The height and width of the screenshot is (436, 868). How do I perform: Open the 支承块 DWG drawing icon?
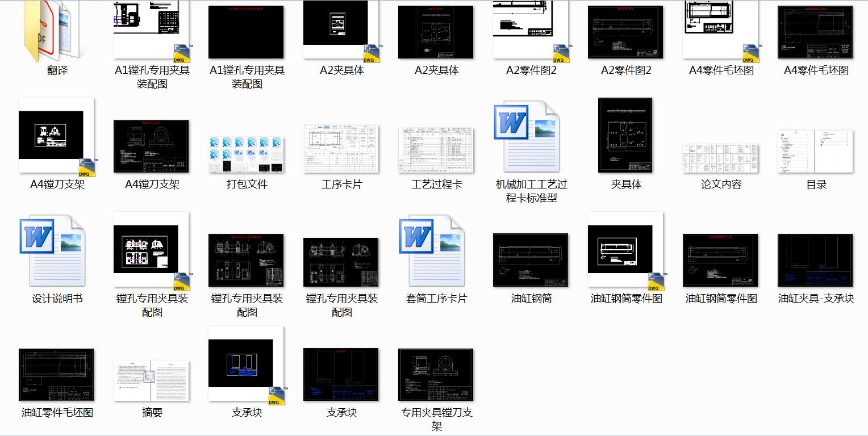point(247,365)
